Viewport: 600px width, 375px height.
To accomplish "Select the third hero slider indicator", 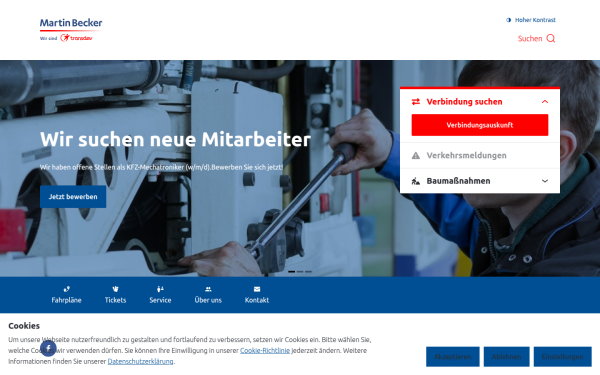I will pos(308,272).
